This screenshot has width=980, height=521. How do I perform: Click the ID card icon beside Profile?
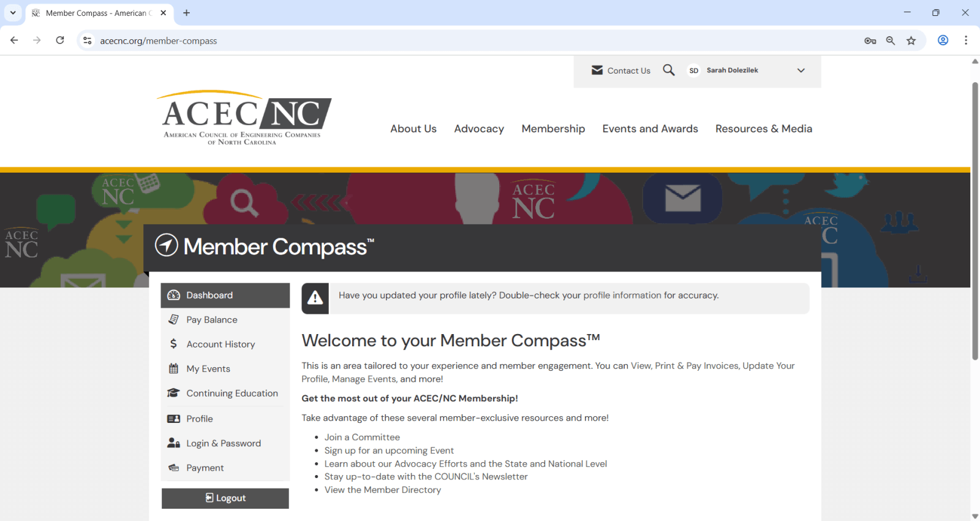coord(173,419)
